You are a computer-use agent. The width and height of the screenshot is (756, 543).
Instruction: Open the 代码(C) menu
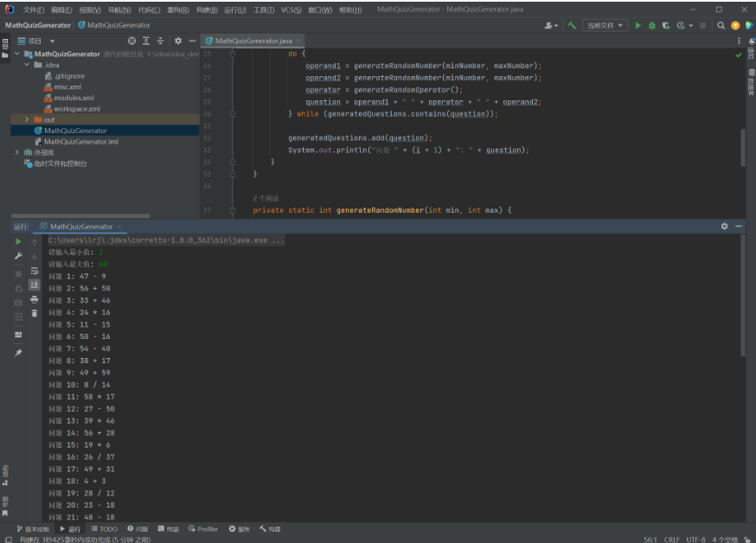[150, 10]
